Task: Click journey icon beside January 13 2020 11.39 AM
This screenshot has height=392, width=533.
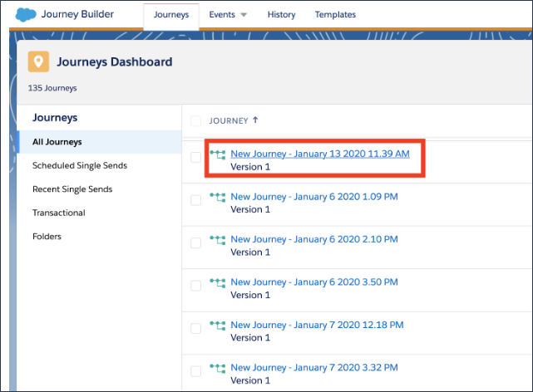Action: (218, 154)
